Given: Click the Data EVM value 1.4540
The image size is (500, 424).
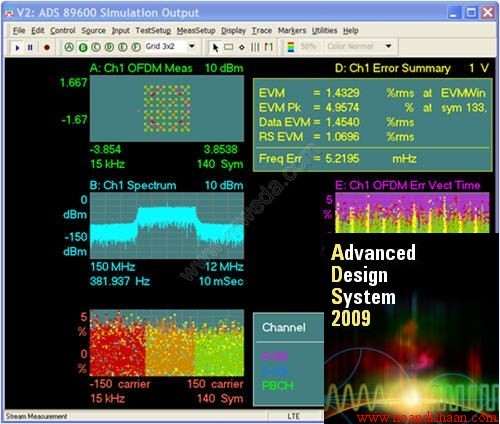Looking at the screenshot, I should (343, 122).
